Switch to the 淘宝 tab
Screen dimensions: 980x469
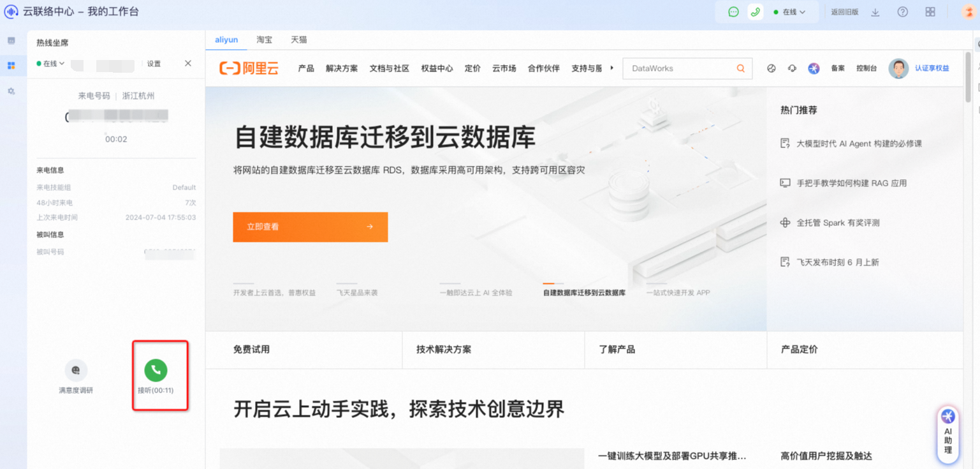[265, 40]
